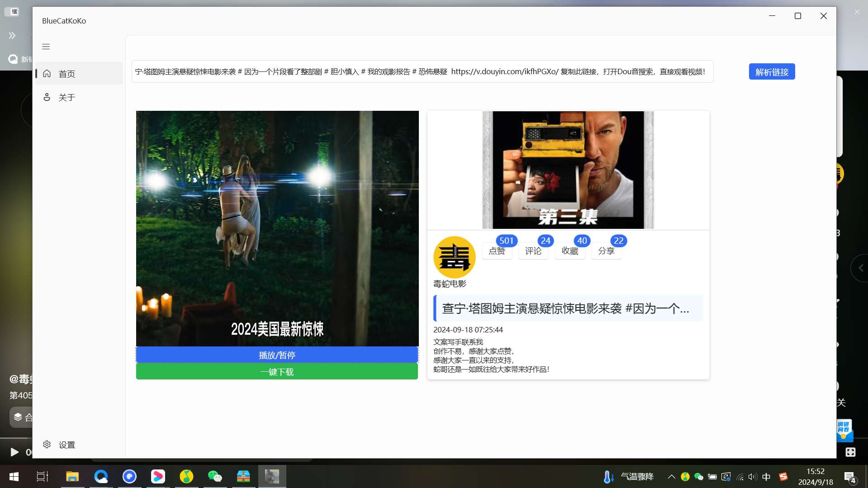Click the 点赞 likes button showing 501
The width and height of the screenshot is (868, 488).
(497, 251)
